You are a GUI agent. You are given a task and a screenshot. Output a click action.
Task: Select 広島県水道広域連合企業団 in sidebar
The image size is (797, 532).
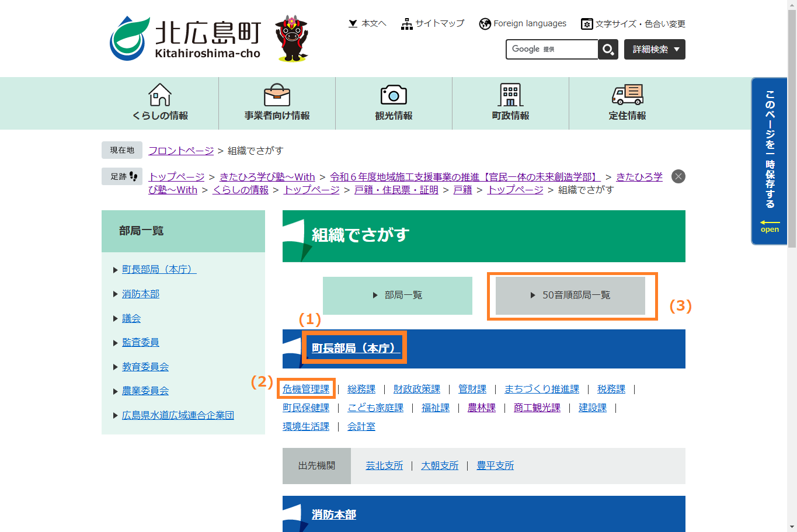click(178, 415)
